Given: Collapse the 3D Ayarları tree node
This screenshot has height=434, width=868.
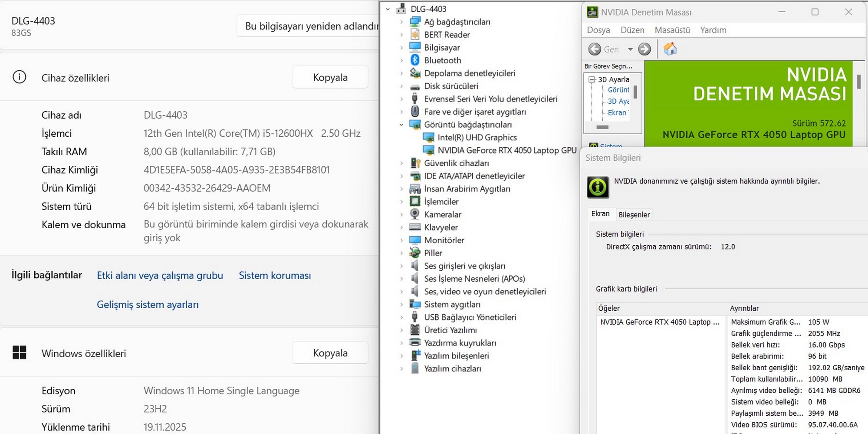Looking at the screenshot, I should pyautogui.click(x=592, y=79).
